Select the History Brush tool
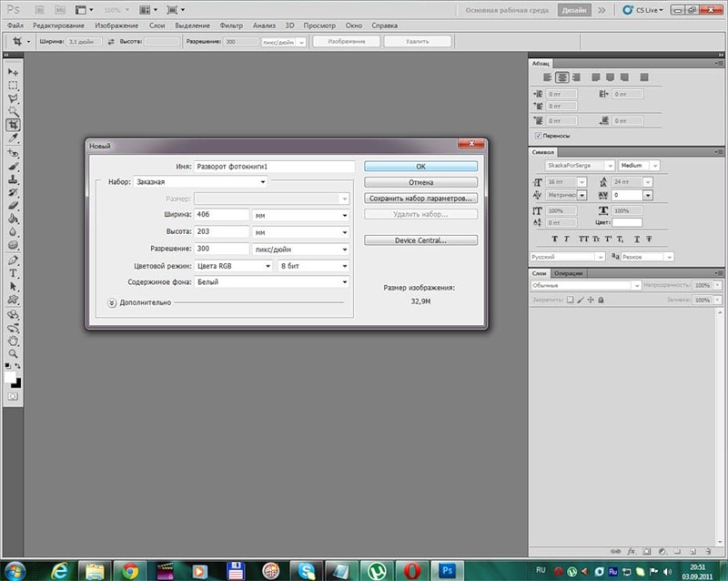 coord(13,192)
